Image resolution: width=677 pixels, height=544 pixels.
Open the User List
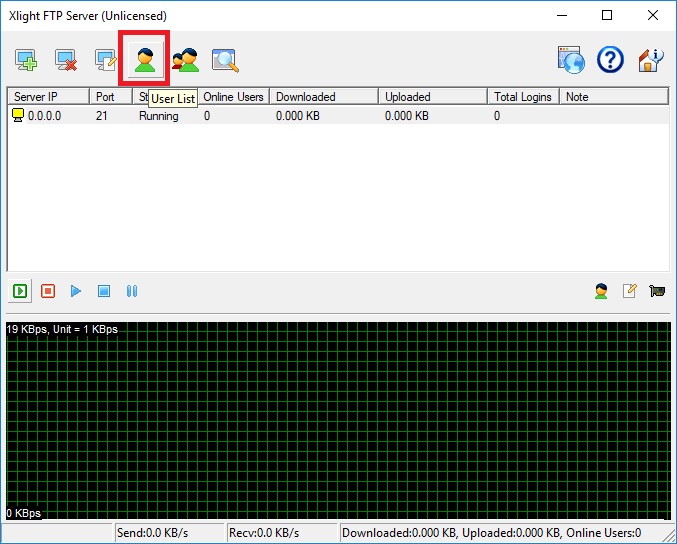pos(145,59)
